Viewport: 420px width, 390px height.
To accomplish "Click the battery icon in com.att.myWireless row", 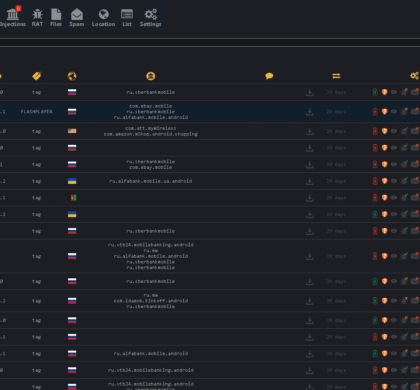I will tap(375, 131).
